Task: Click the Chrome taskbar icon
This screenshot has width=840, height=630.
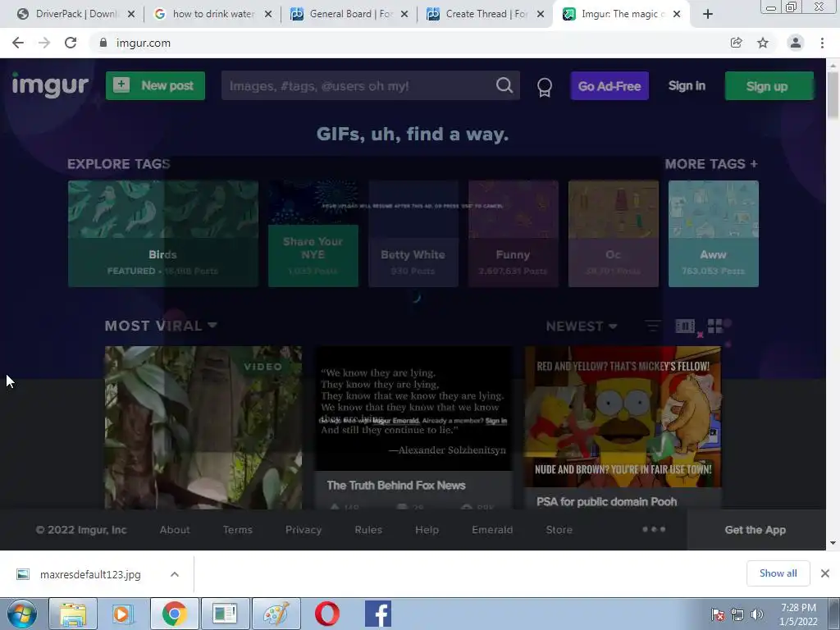Action: tap(174, 614)
